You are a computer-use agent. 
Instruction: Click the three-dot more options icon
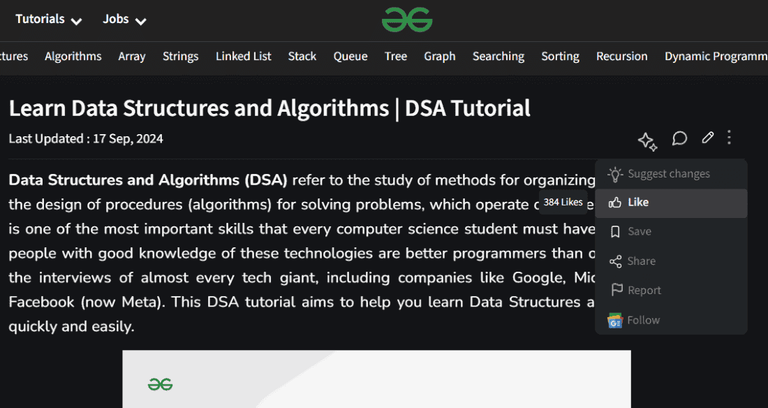pos(730,138)
